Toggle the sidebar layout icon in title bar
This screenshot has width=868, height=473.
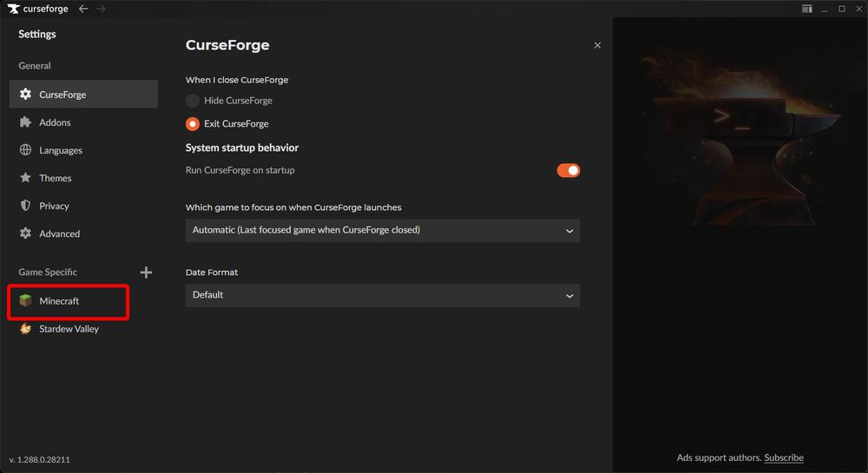tap(807, 9)
